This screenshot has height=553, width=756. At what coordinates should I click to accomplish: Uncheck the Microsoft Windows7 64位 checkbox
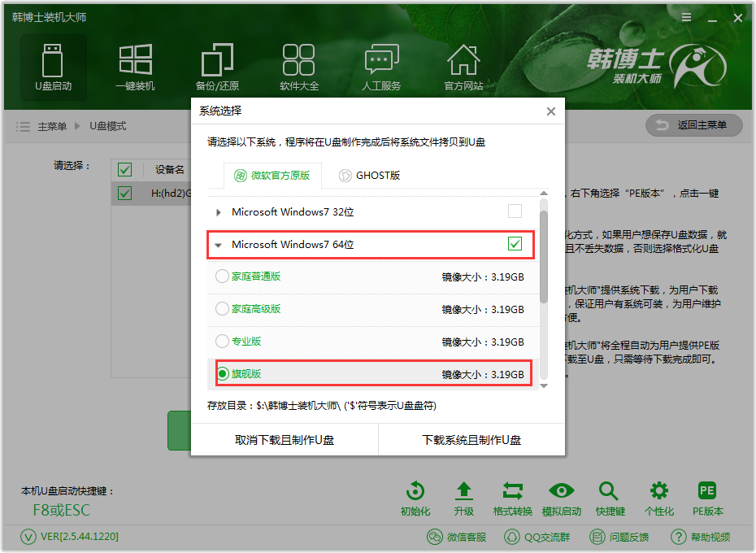pyautogui.click(x=515, y=244)
